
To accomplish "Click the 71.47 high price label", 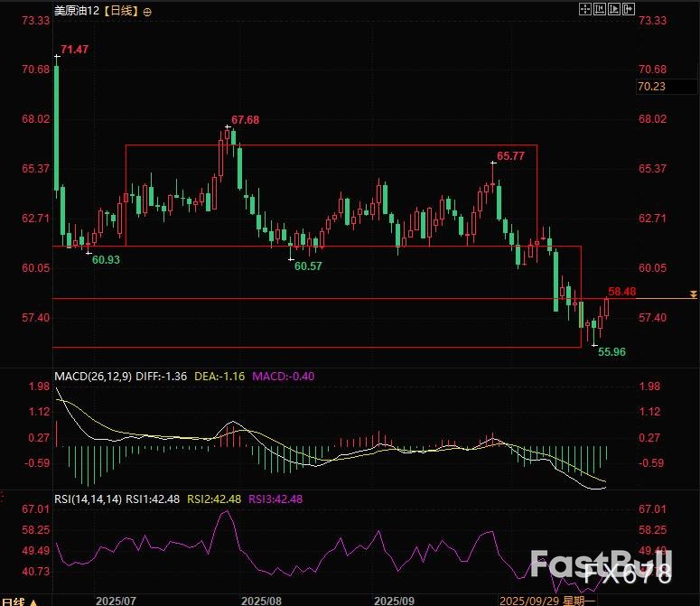I will pyautogui.click(x=74, y=49).
